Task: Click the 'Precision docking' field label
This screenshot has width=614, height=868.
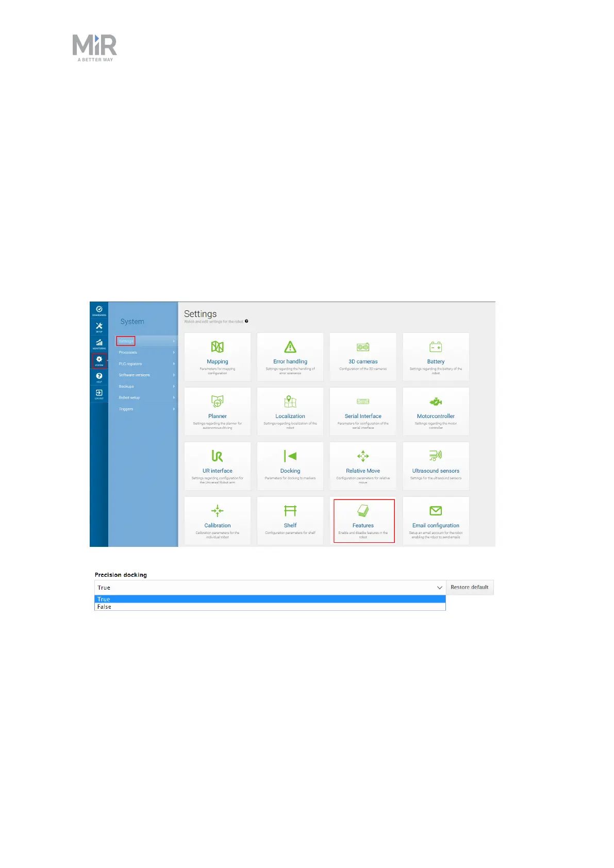Action: pyautogui.click(x=121, y=575)
